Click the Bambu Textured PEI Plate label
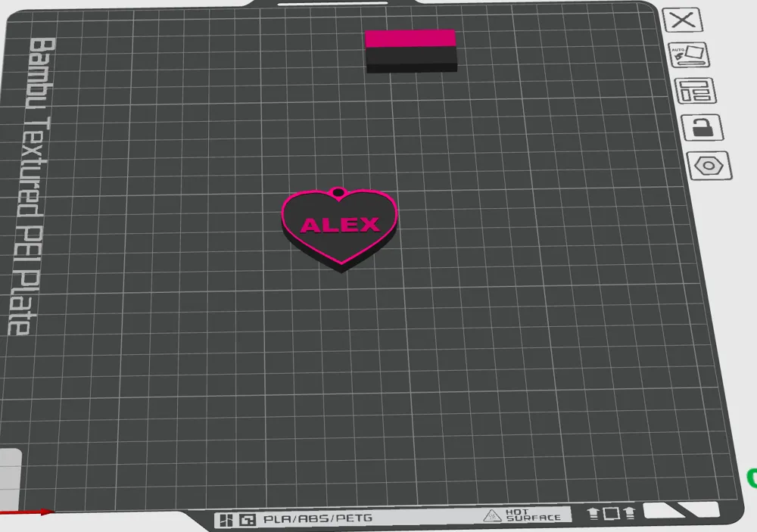Viewport: 757px width, 532px height. click(30, 186)
